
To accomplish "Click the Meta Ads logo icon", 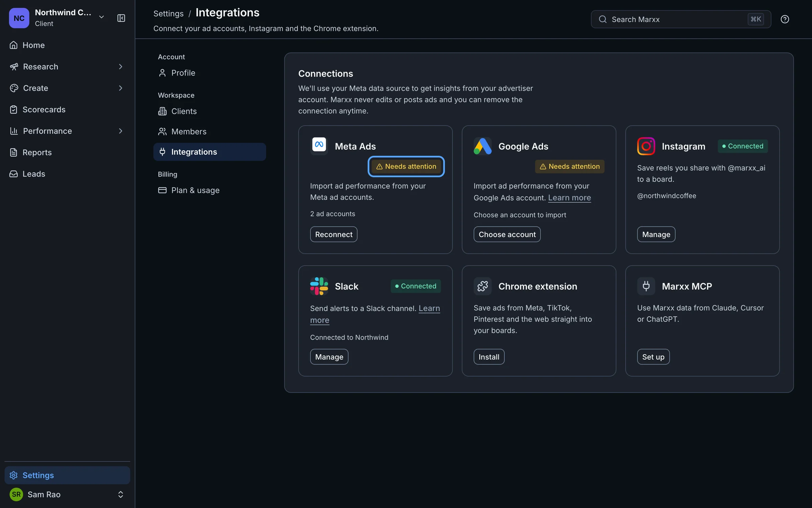I will click(x=319, y=146).
